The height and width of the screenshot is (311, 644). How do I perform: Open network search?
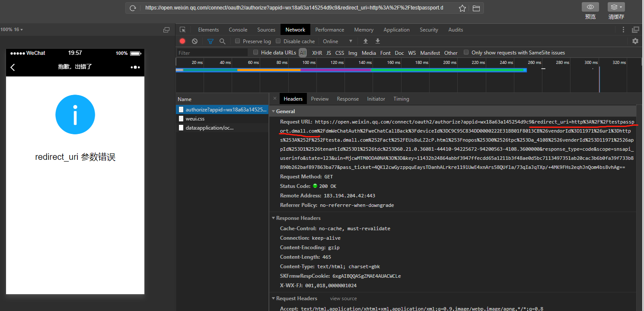point(222,41)
